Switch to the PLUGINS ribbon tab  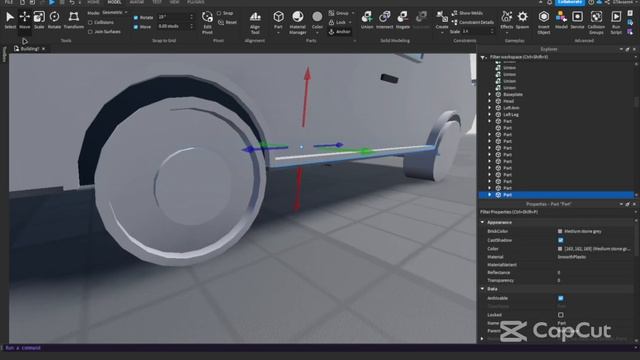coord(196,2)
